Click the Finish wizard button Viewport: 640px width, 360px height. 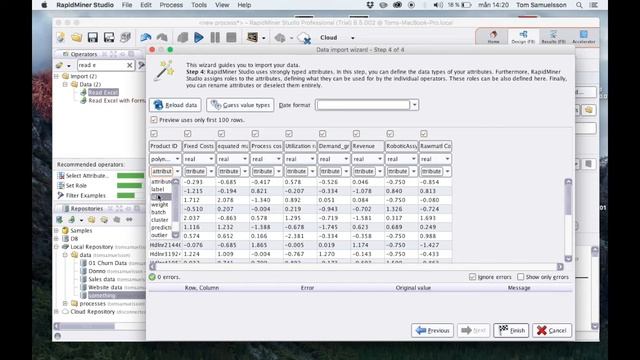511,330
